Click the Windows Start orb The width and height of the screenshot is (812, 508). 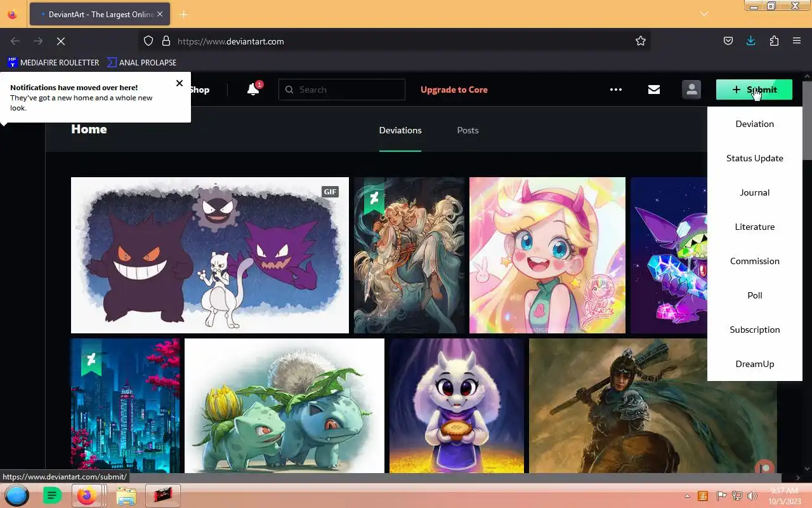[17, 495]
